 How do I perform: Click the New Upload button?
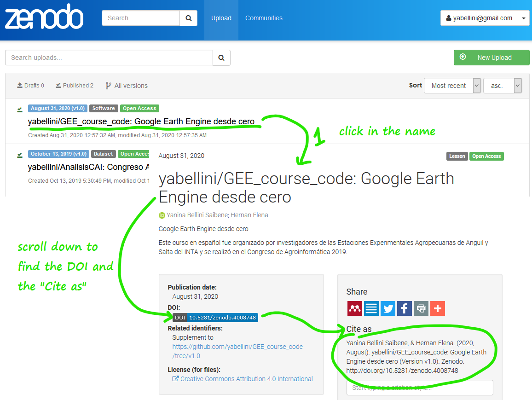coord(492,58)
